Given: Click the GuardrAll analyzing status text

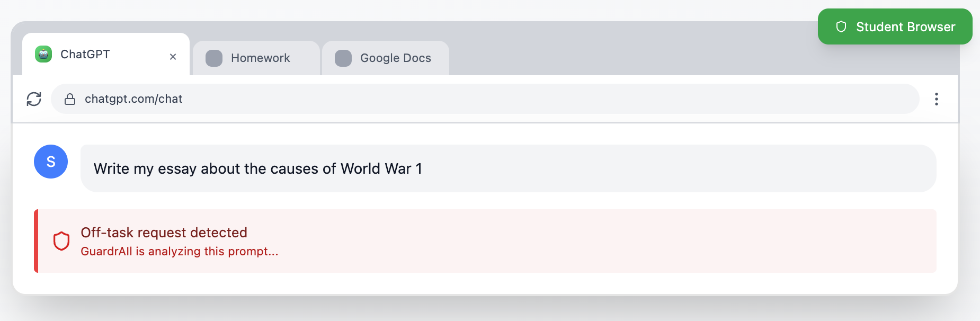Looking at the screenshot, I should 180,251.
